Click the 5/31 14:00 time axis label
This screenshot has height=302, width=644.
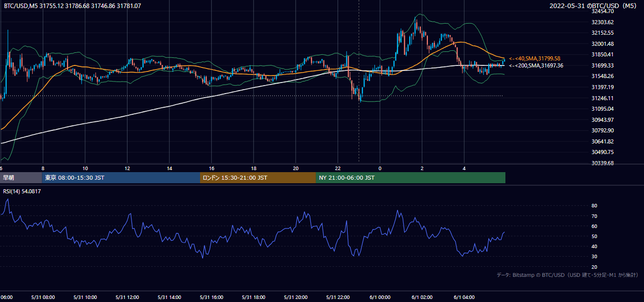coord(169,297)
